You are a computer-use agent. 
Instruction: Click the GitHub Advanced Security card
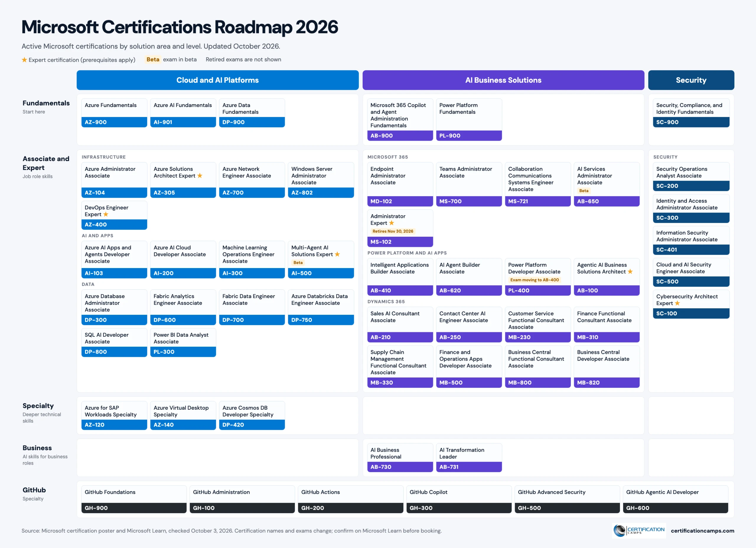point(567,499)
